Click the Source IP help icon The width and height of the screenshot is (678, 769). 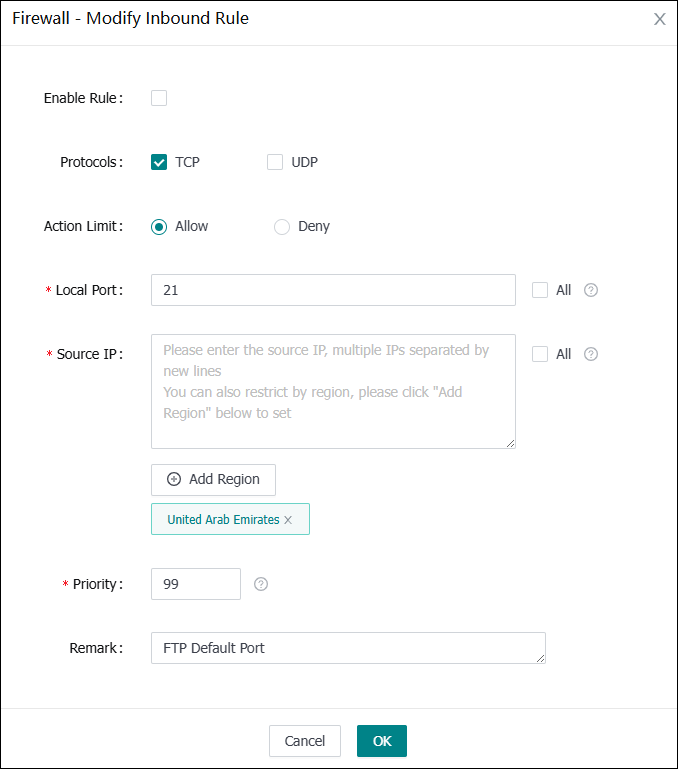pos(591,354)
